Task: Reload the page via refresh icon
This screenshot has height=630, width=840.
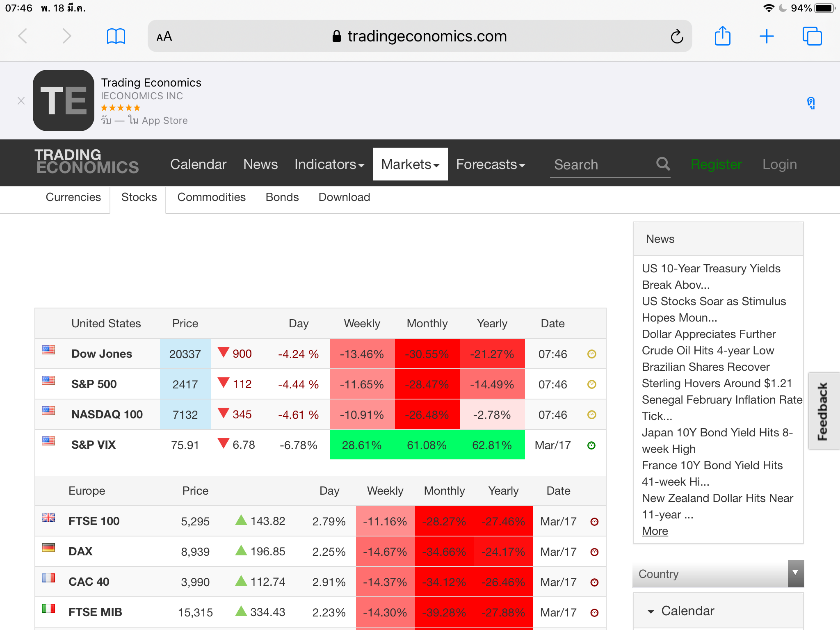Action: pos(677,37)
